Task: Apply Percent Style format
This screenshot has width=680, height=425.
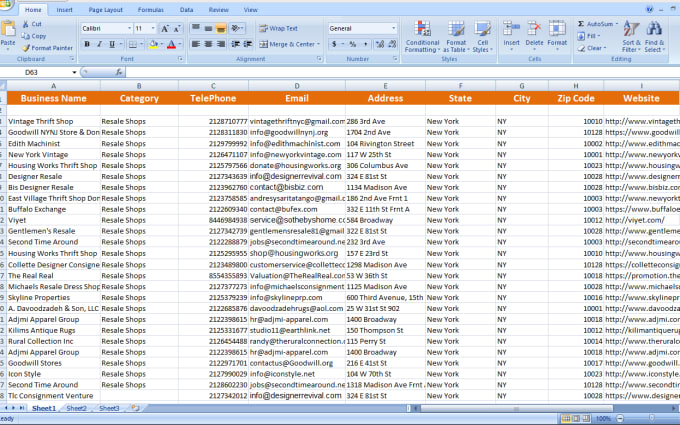Action: click(353, 44)
